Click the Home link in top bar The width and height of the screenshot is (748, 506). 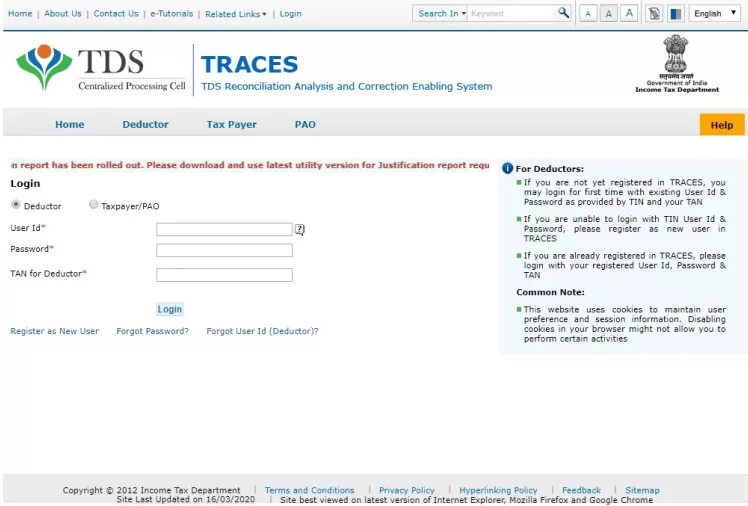pyautogui.click(x=20, y=13)
